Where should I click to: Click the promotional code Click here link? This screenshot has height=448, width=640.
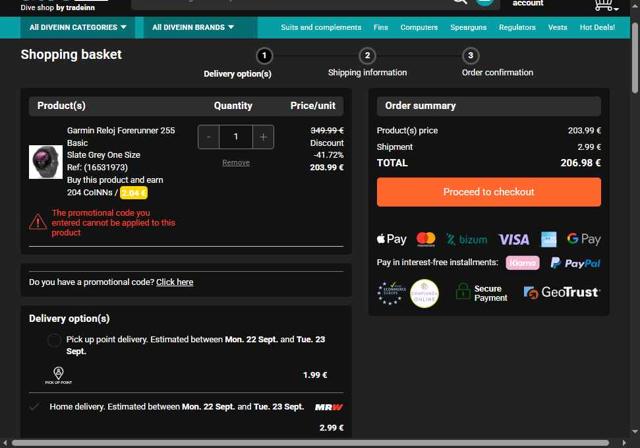pos(175,282)
